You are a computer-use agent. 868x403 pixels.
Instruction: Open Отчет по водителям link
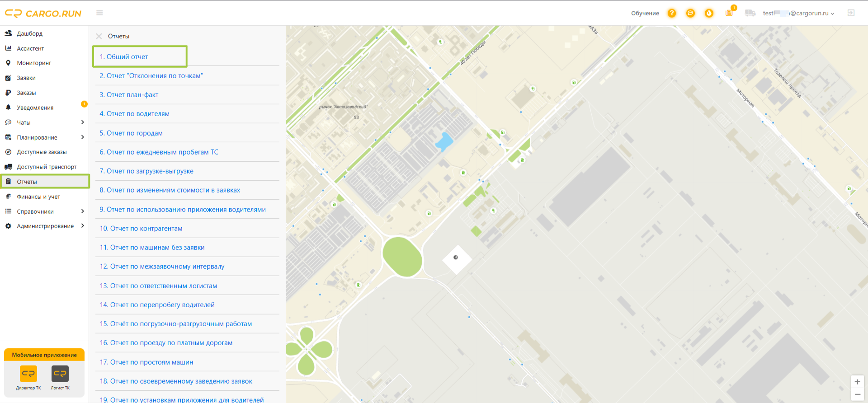coord(134,114)
